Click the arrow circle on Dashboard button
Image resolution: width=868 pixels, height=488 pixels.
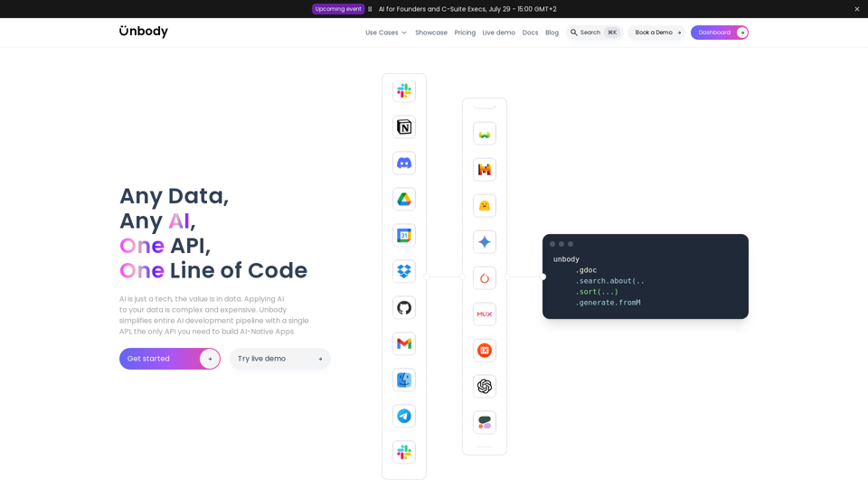741,33
